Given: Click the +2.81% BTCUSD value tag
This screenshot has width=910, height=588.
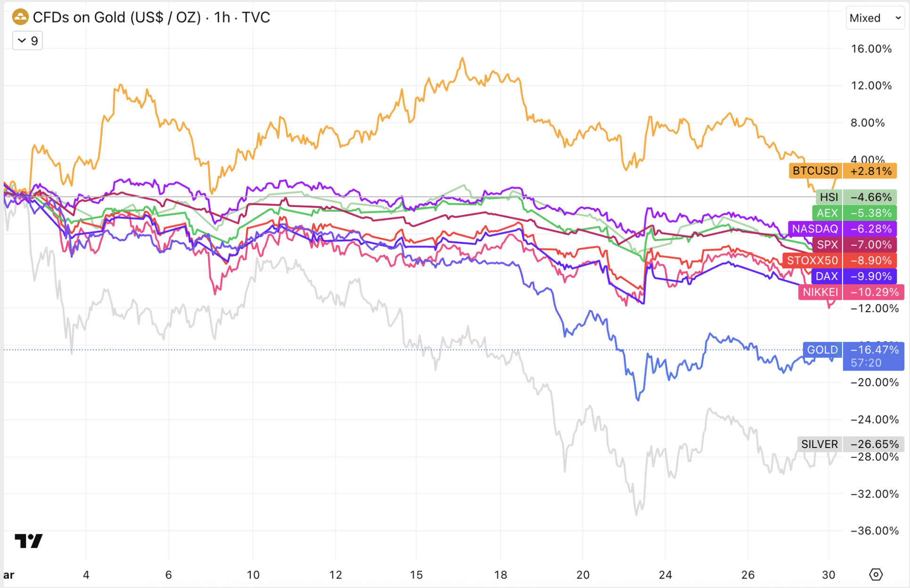Looking at the screenshot, I should click(871, 171).
